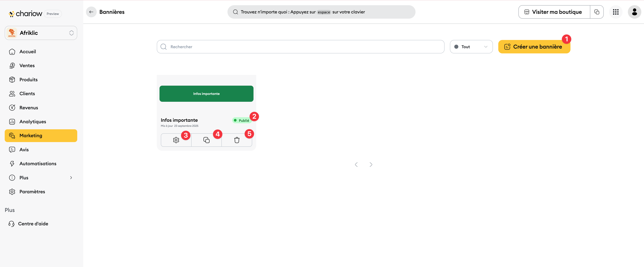Click the Preview badge next to logo
Image resolution: width=644 pixels, height=267 pixels.
click(53, 14)
